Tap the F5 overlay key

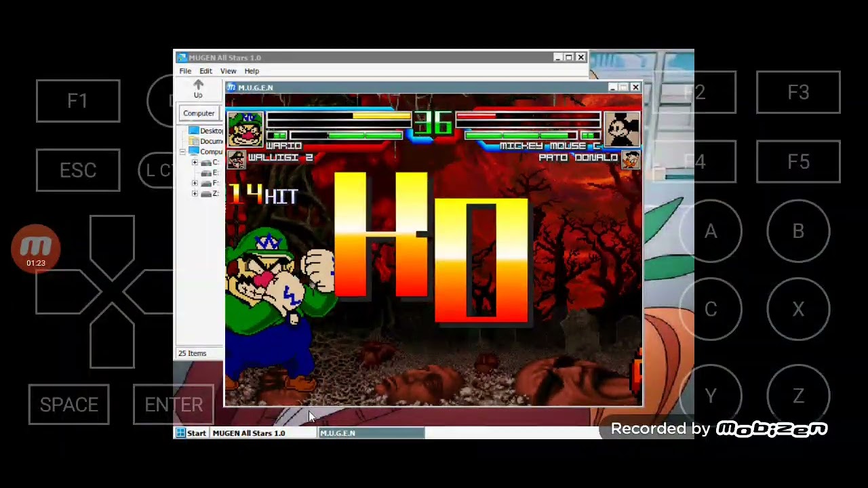798,162
